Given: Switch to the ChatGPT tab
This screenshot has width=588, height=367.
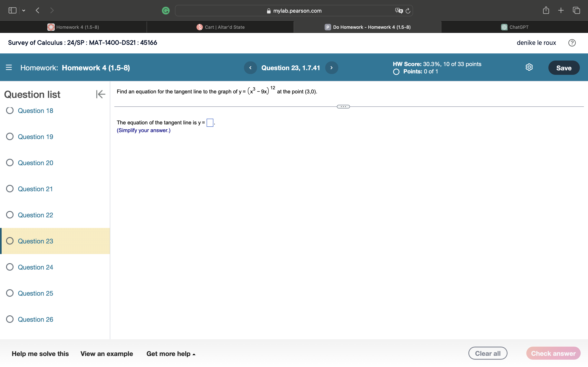Looking at the screenshot, I should (515, 27).
